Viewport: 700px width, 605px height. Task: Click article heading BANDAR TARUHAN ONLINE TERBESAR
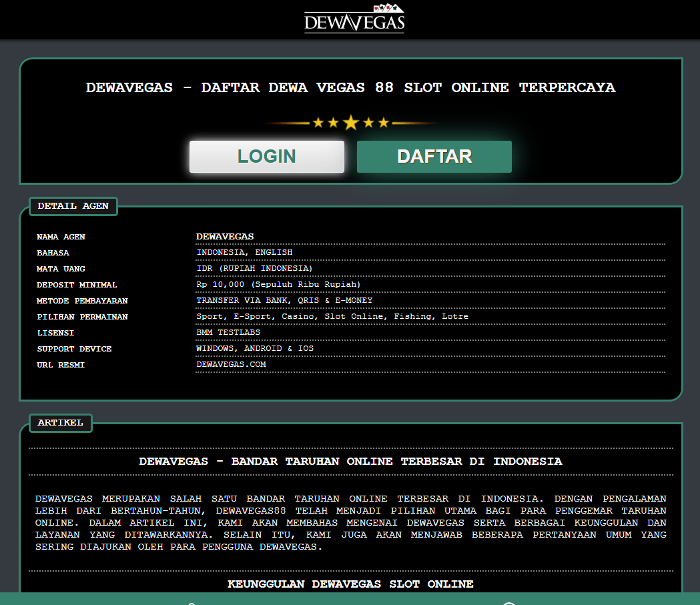tap(350, 462)
